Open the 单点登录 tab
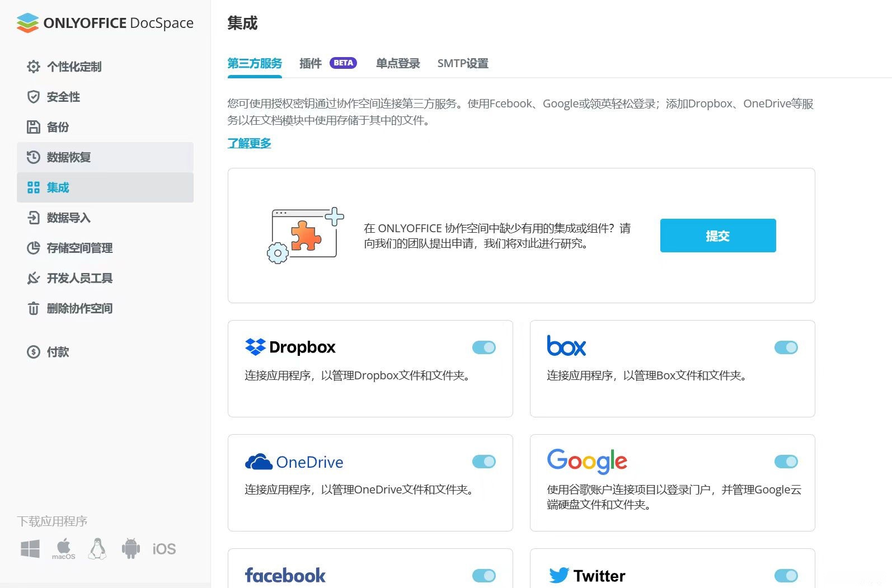 click(x=398, y=63)
